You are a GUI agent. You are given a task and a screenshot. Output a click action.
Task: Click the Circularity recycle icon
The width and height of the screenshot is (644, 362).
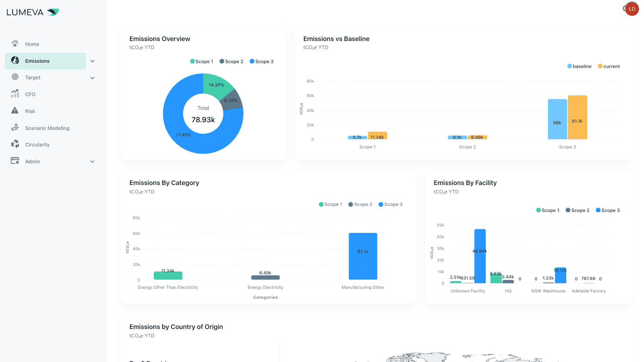click(x=15, y=144)
